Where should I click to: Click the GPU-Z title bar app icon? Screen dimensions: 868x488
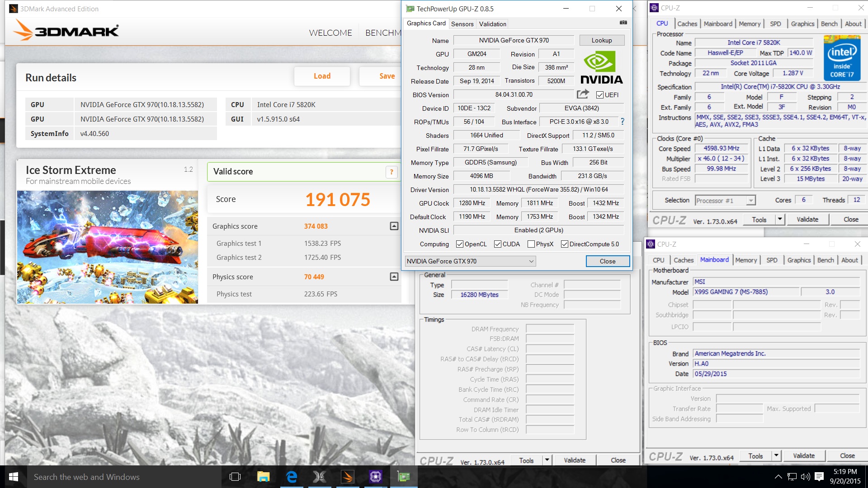click(410, 9)
